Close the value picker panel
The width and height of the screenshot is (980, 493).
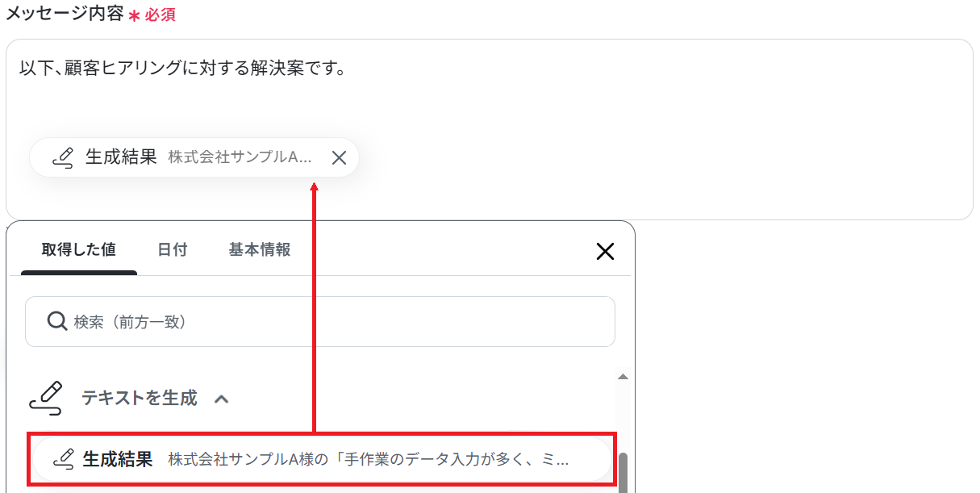coord(605,251)
